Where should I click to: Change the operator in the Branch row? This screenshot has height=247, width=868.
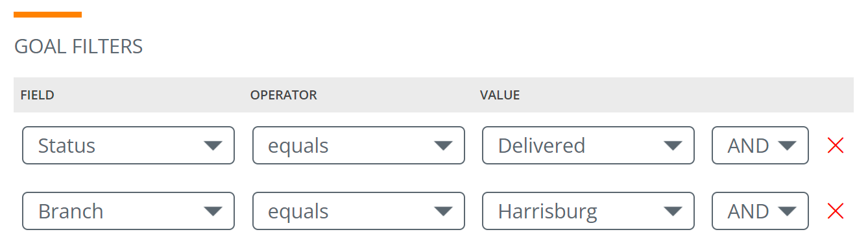click(359, 211)
